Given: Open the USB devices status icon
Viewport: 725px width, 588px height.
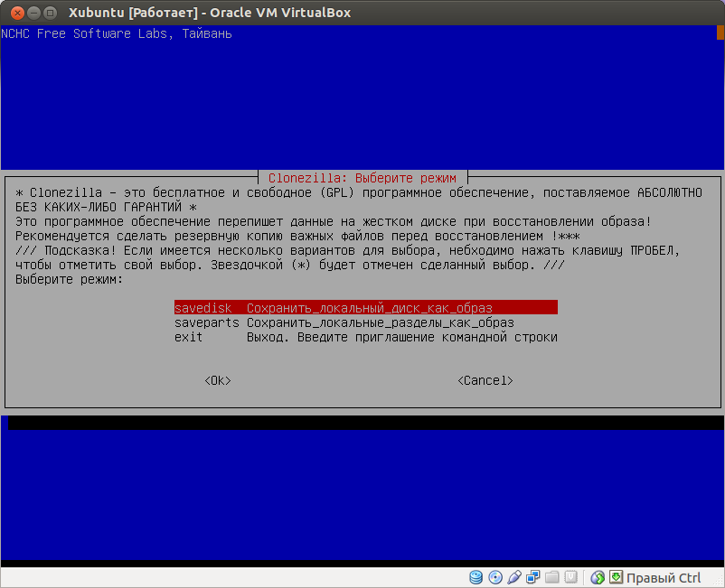Looking at the screenshot, I should [514, 577].
